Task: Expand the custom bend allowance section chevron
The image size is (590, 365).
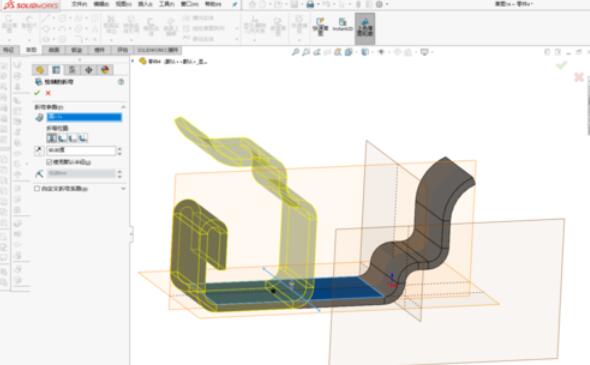Action: pyautogui.click(x=123, y=189)
